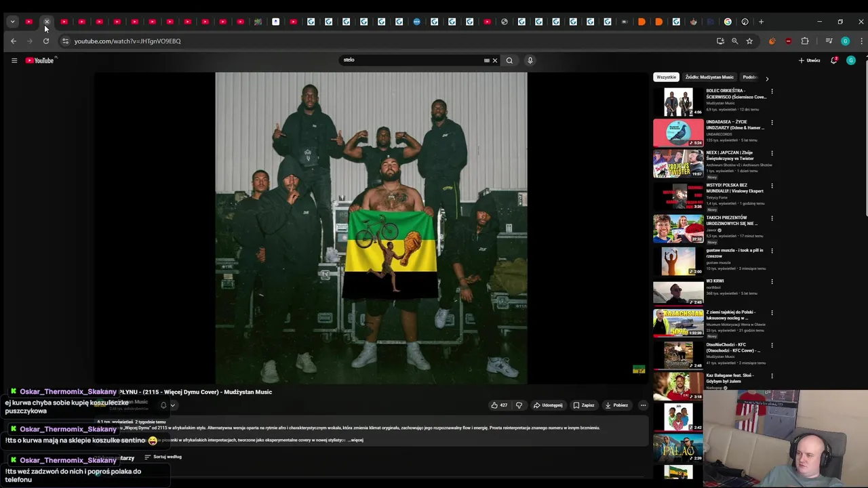Open options for TAKICH PREZENTÓW URODZINOWYCH video
868x488 pixels.
pyautogui.click(x=772, y=218)
